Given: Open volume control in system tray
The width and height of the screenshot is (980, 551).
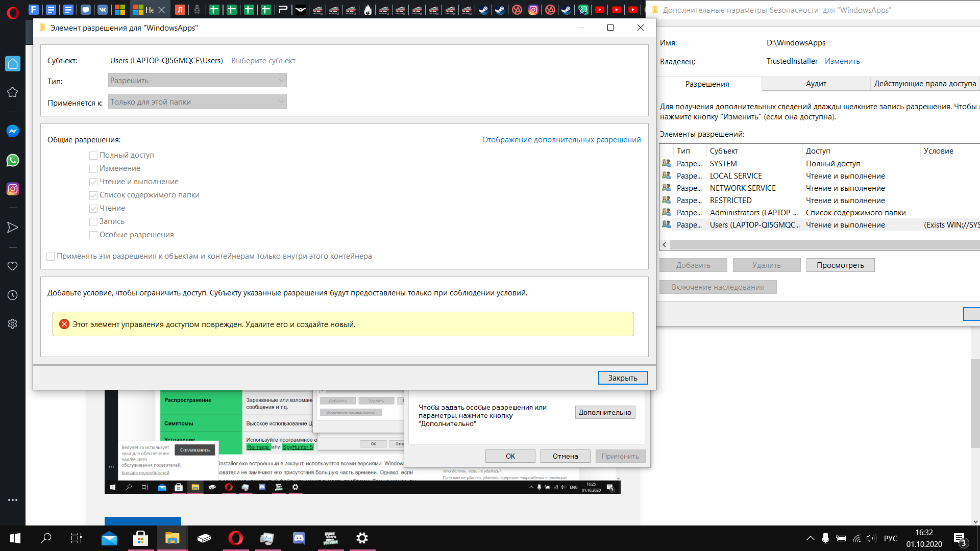Looking at the screenshot, I should point(871,538).
